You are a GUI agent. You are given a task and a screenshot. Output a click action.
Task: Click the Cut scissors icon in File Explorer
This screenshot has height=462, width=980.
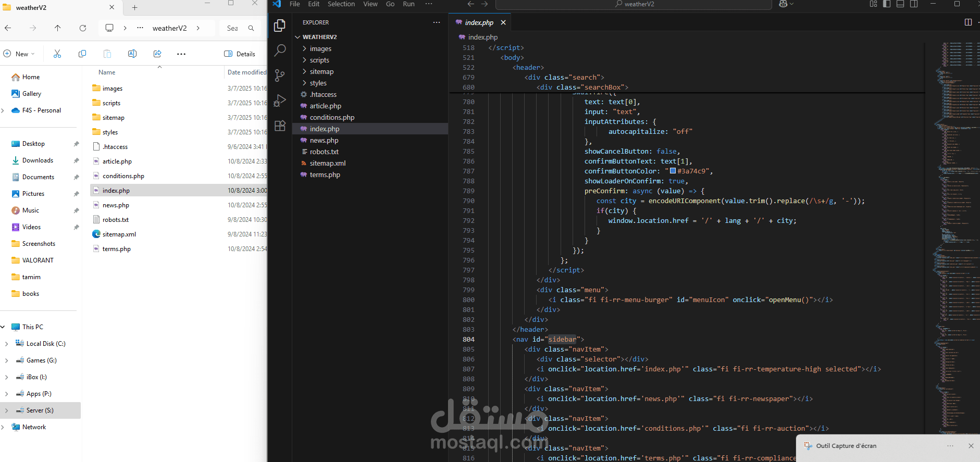point(57,54)
